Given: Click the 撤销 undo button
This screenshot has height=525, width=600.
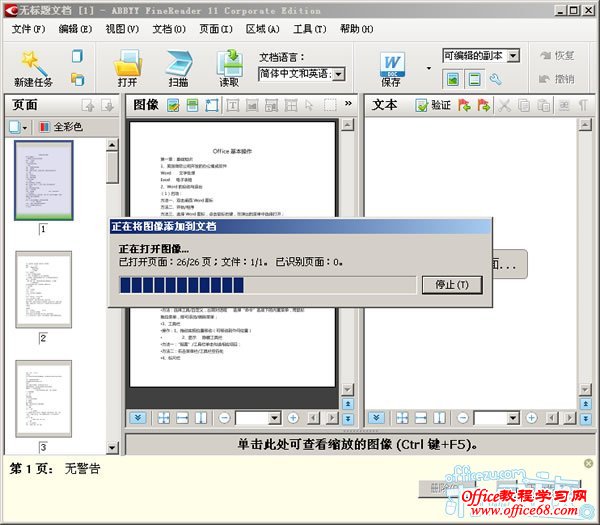Looking at the screenshot, I should (x=557, y=79).
